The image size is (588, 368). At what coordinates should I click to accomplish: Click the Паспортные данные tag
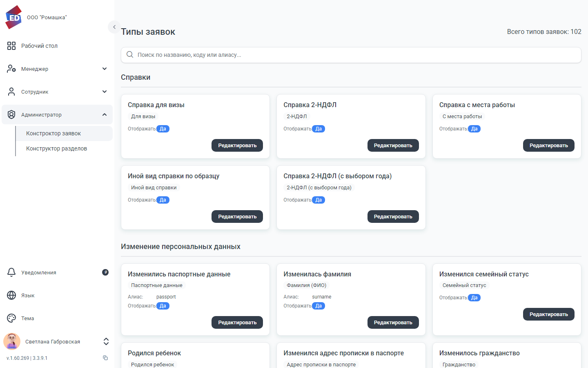click(x=157, y=285)
